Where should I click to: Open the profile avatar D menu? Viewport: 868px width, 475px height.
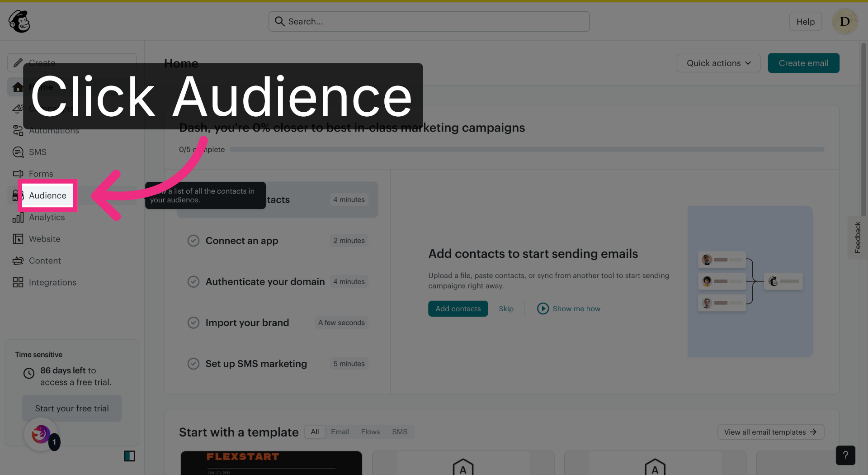844,21
